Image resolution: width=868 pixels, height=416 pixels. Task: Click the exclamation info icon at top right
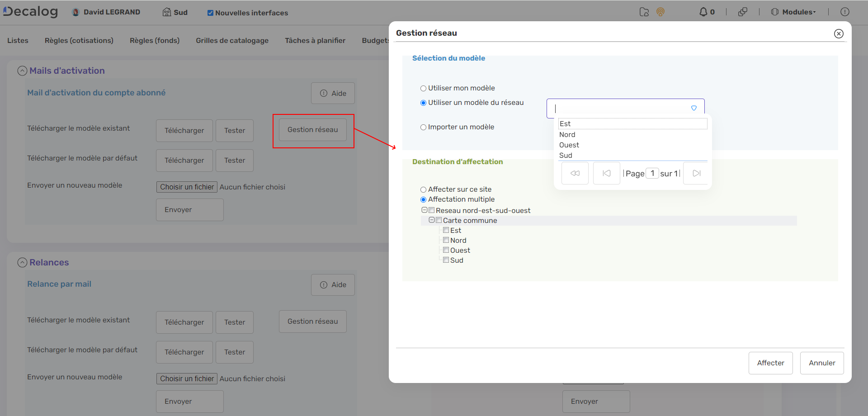pos(844,12)
